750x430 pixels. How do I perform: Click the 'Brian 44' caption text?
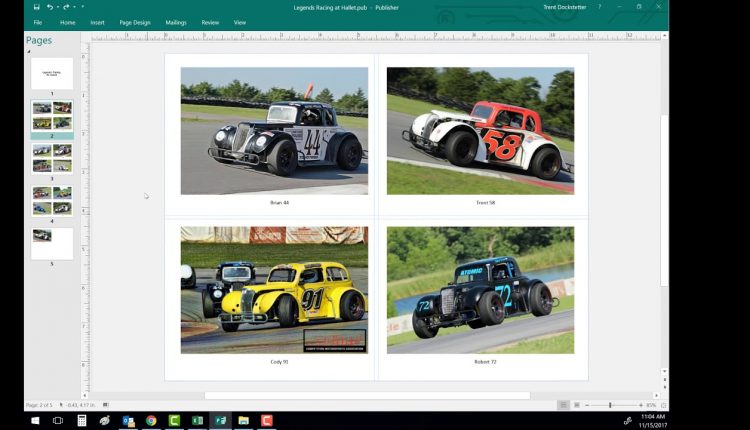coord(279,203)
